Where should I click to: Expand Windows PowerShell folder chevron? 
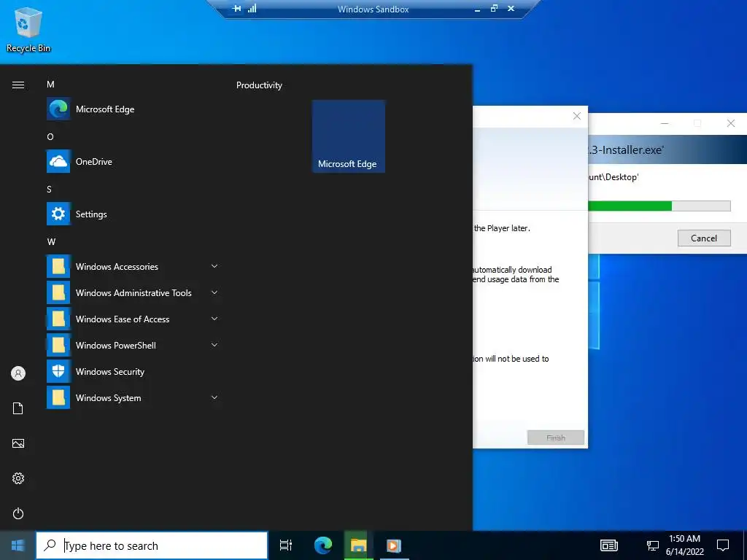tap(214, 345)
